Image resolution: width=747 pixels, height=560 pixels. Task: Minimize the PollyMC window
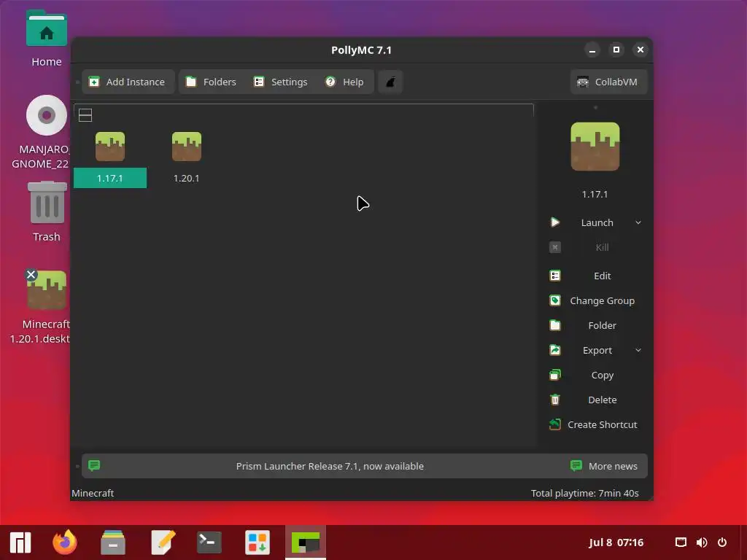[592, 50]
